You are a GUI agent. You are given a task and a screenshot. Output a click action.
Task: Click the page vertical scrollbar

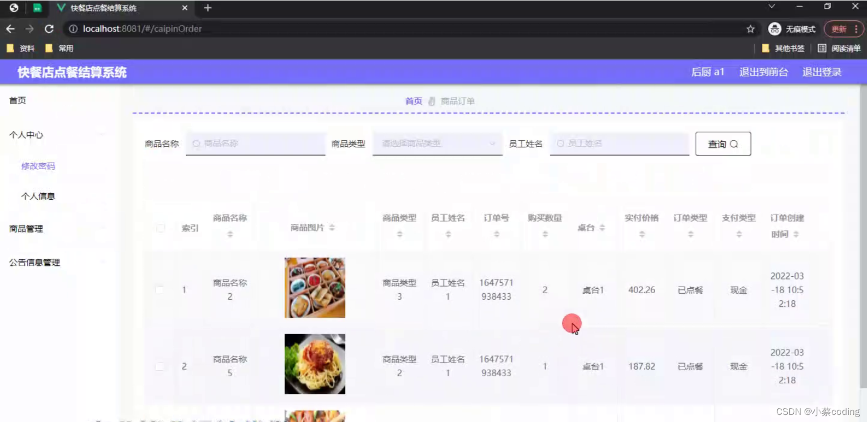[x=863, y=236]
